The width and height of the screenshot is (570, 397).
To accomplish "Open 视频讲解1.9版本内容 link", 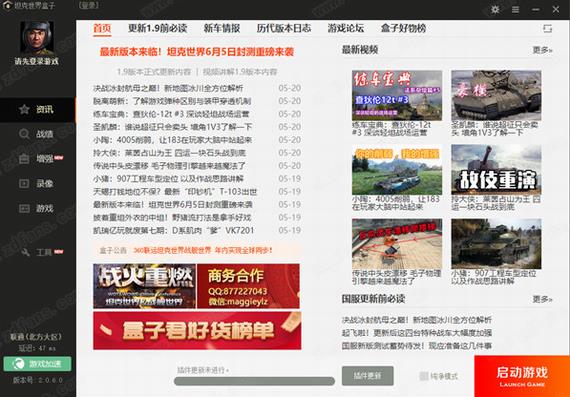I will 240,72.
